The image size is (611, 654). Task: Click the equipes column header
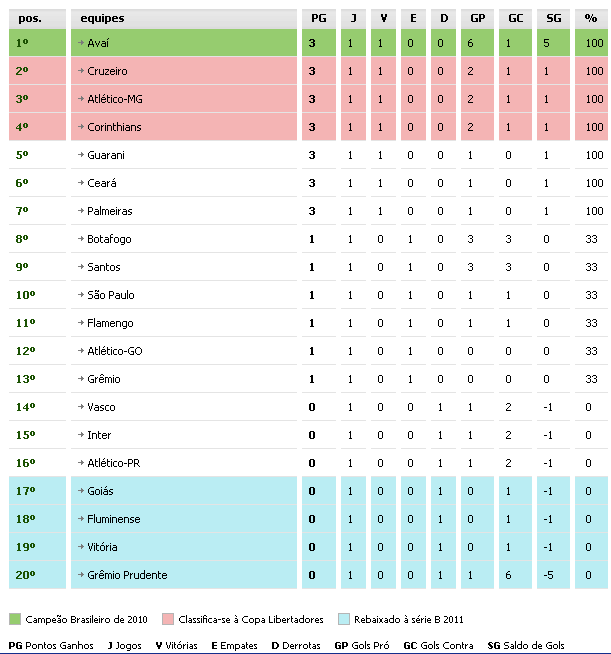tap(102, 18)
